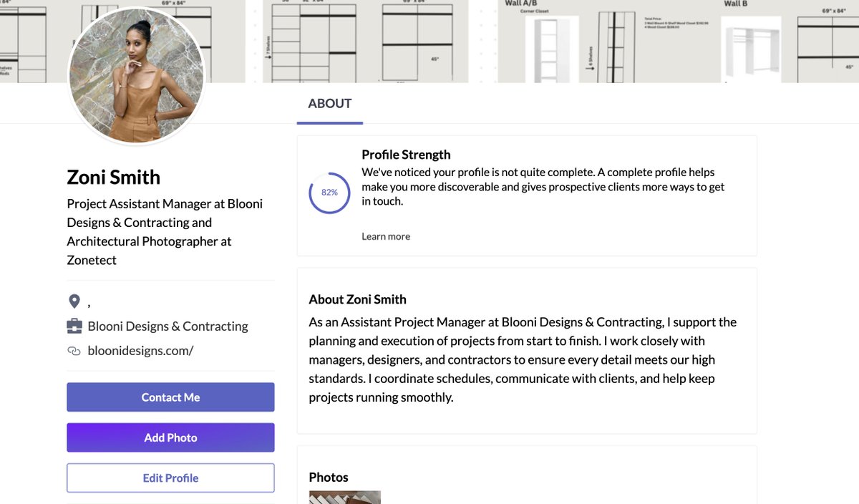
Task: Click the Profile Strength heading
Action: tap(406, 155)
